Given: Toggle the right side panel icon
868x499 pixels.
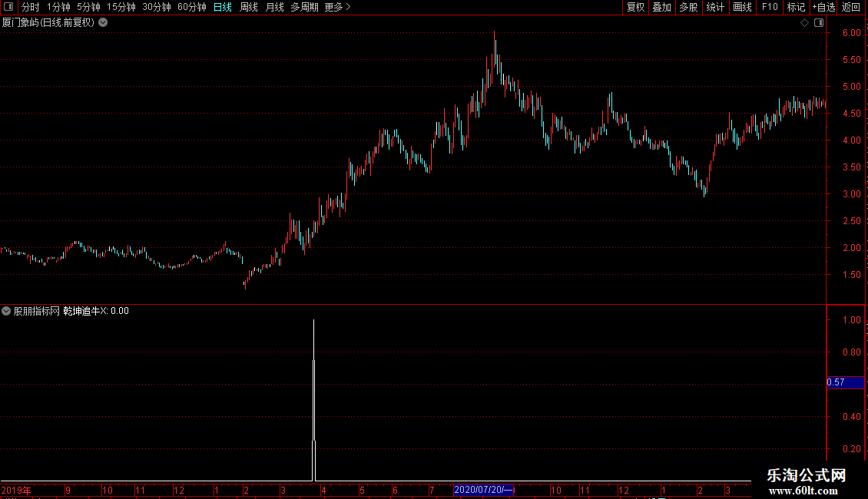Looking at the screenshot, I should click(819, 23).
